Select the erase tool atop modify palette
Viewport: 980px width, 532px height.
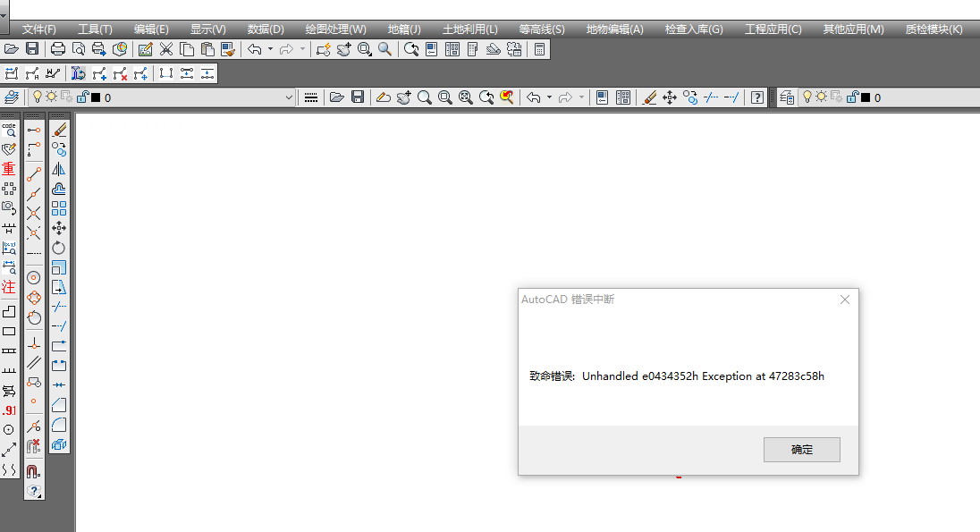coord(59,130)
